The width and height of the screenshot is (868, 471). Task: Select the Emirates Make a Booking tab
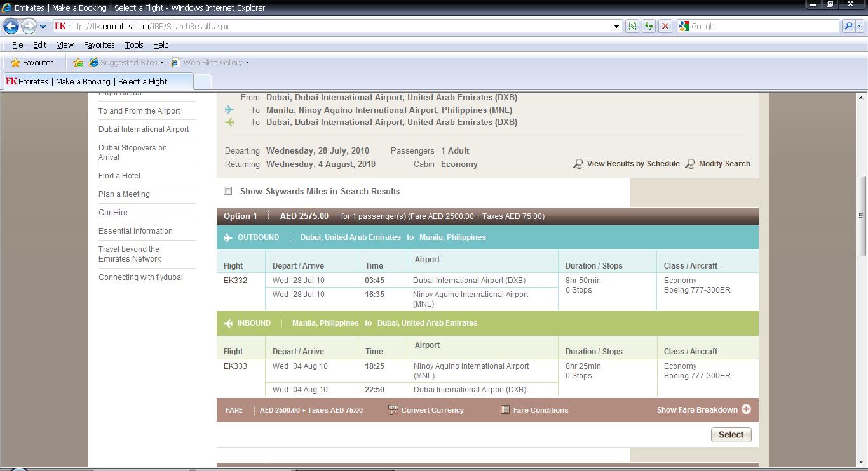pyautogui.click(x=97, y=82)
